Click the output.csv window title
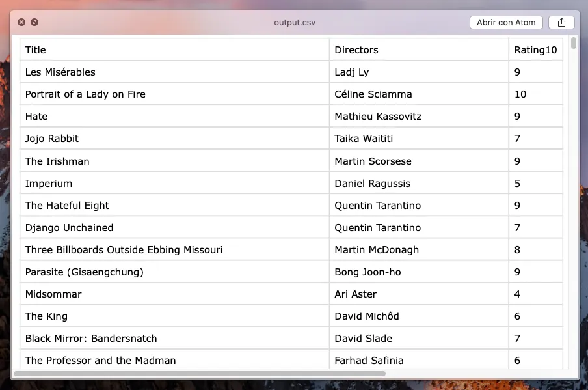The width and height of the screenshot is (588, 390). 295,23
